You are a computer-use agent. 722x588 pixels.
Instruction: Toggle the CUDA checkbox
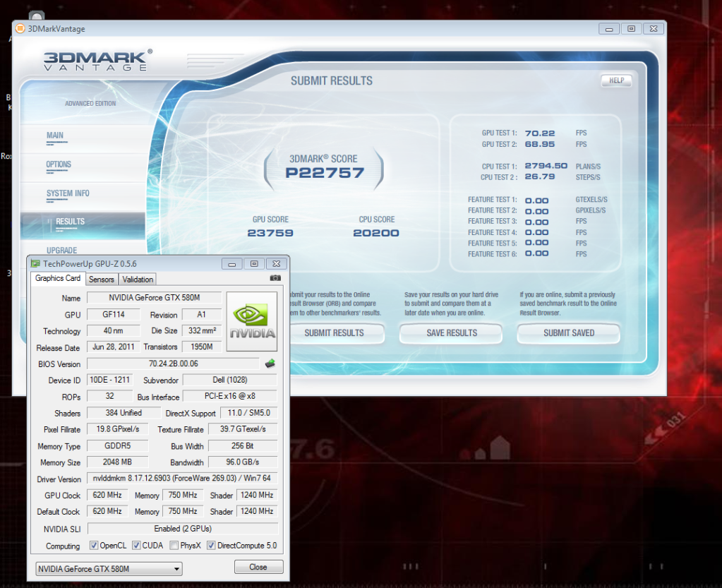(136, 546)
